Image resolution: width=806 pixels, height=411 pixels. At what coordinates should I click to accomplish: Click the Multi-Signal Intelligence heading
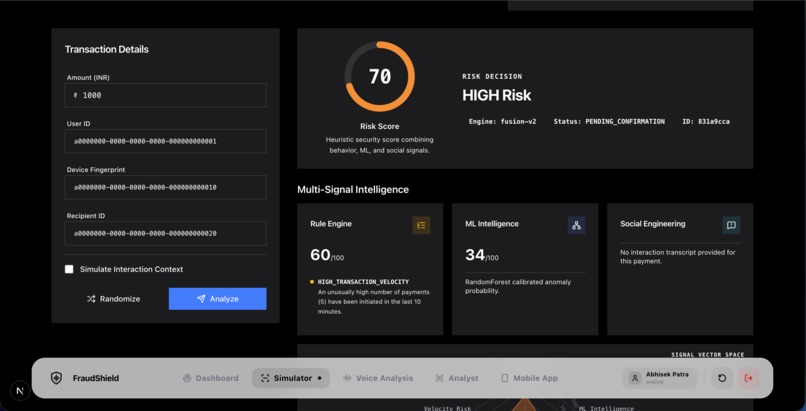coord(353,190)
